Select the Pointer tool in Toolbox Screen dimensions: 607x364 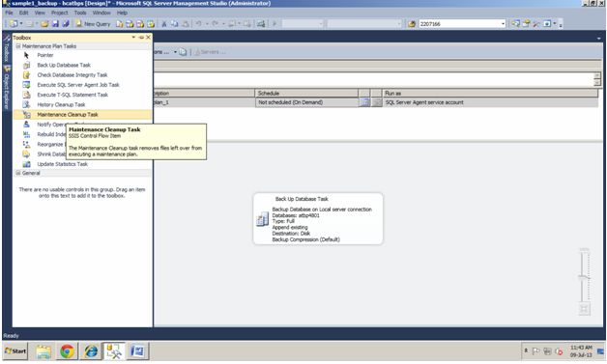45,55
